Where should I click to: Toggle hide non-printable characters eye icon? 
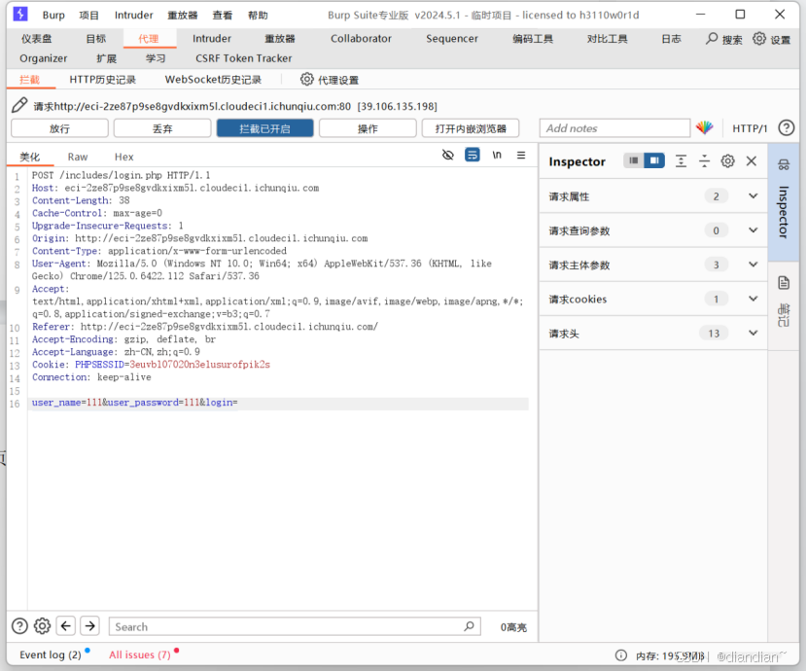(448, 155)
